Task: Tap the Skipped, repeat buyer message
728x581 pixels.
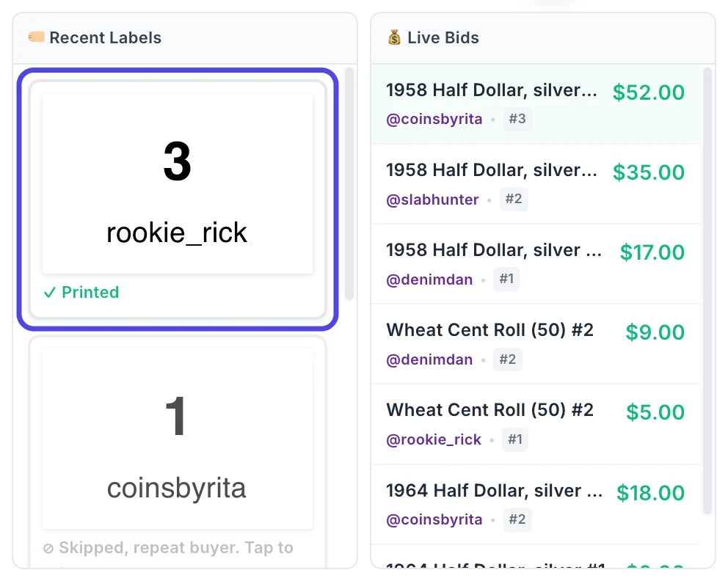Action: [x=175, y=548]
